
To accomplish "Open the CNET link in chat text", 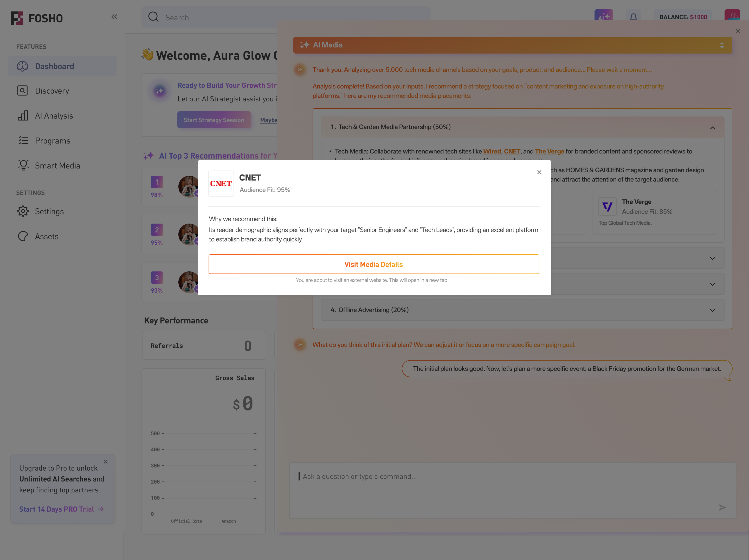I will click(512, 151).
